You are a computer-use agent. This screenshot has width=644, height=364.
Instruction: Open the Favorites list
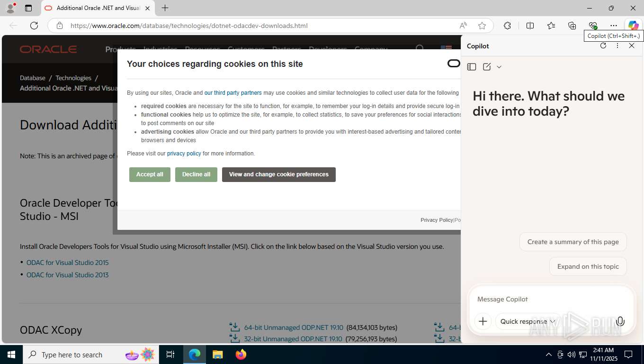click(x=551, y=26)
